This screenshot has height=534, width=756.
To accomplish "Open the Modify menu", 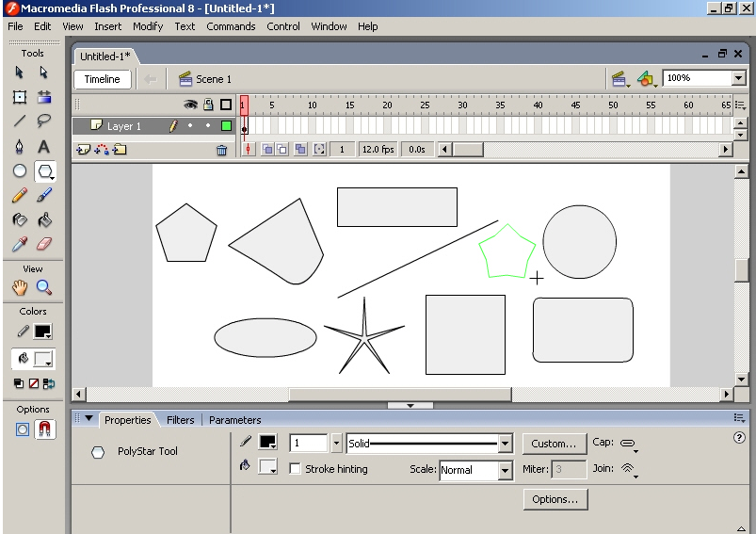I will 148,26.
